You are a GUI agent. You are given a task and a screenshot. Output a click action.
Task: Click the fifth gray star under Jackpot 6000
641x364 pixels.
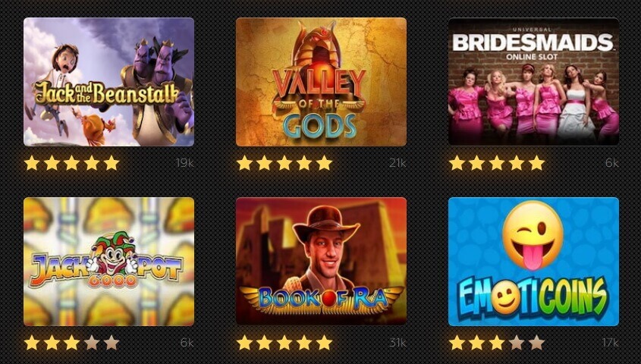pyautogui.click(x=112, y=343)
